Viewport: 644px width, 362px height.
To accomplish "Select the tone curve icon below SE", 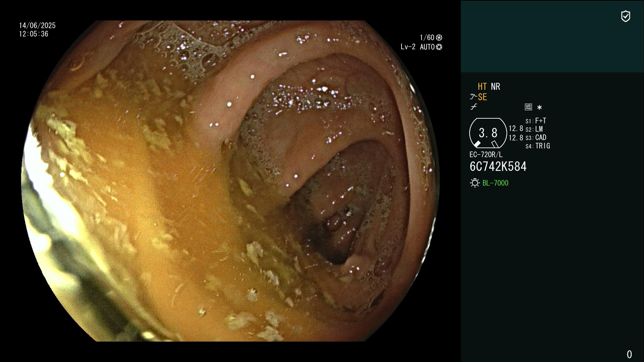I will click(x=474, y=107).
